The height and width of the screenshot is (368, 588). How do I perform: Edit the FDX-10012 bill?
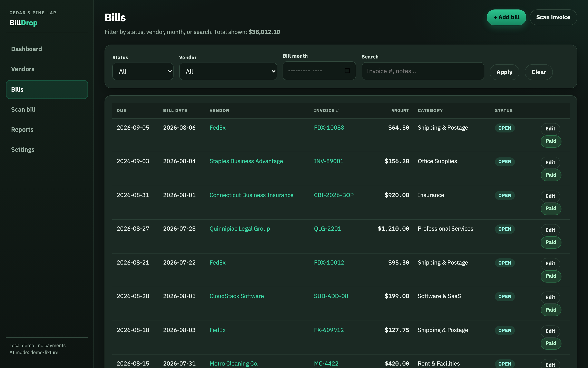pos(550,264)
